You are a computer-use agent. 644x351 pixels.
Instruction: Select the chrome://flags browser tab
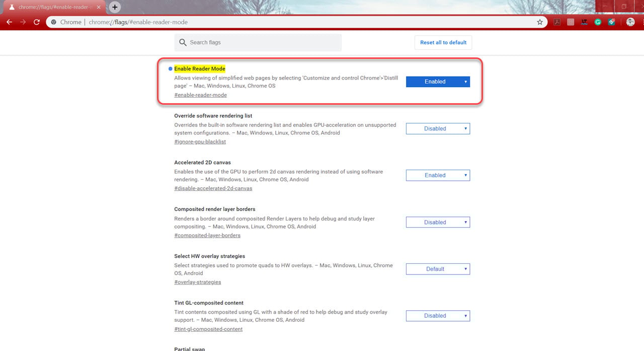click(x=54, y=7)
